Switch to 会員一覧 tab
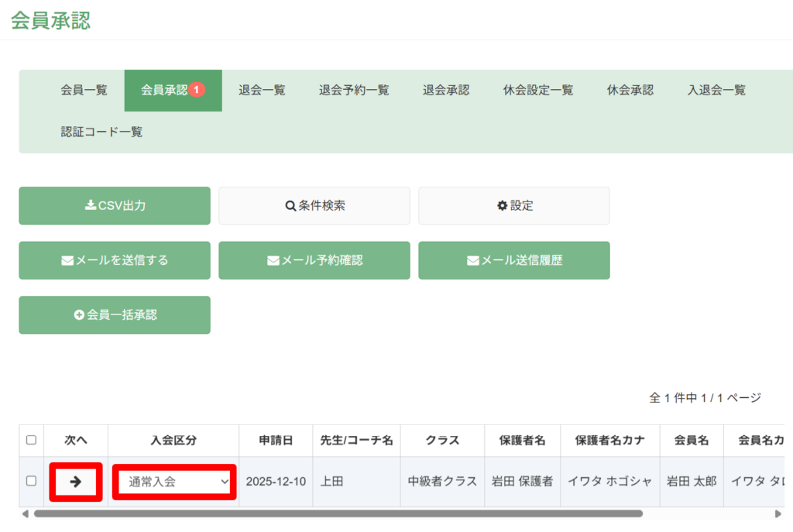The image size is (793, 532). pos(84,91)
